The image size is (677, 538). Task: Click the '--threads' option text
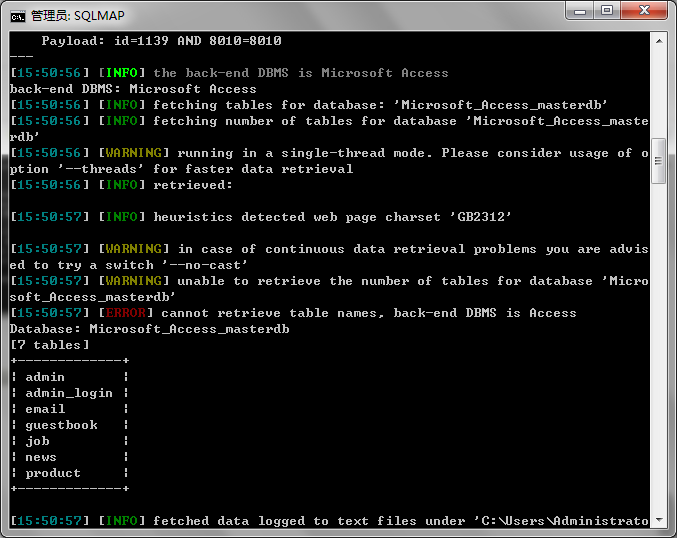(x=101, y=168)
